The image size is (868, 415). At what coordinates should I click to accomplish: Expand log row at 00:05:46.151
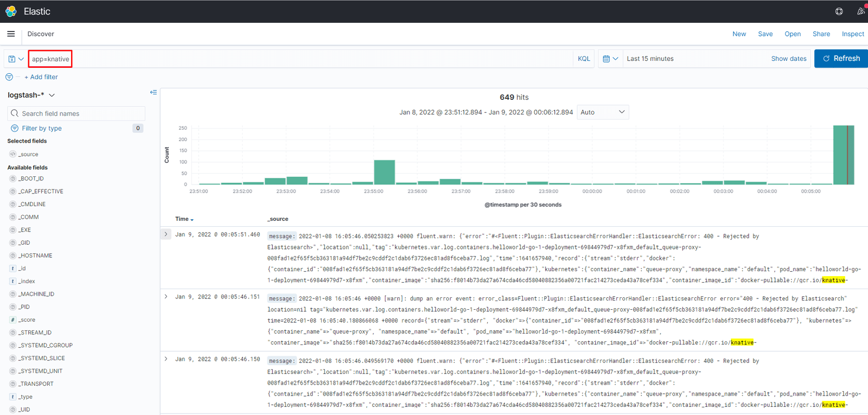[166, 297]
